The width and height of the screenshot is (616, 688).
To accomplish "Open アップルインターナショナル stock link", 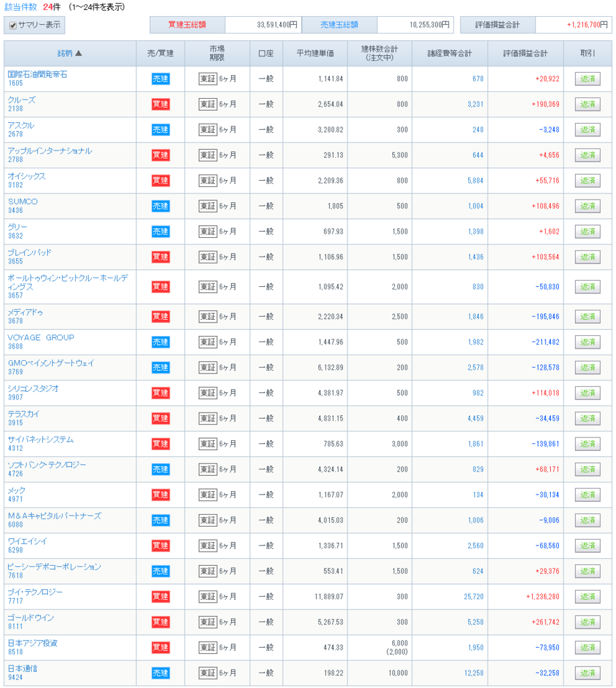I will click(50, 150).
